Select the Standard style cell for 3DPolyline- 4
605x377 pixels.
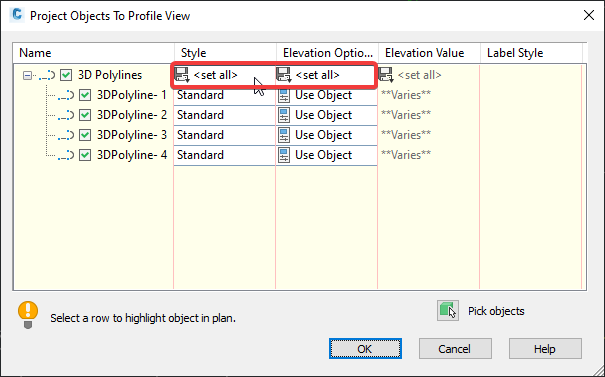pyautogui.click(x=224, y=155)
